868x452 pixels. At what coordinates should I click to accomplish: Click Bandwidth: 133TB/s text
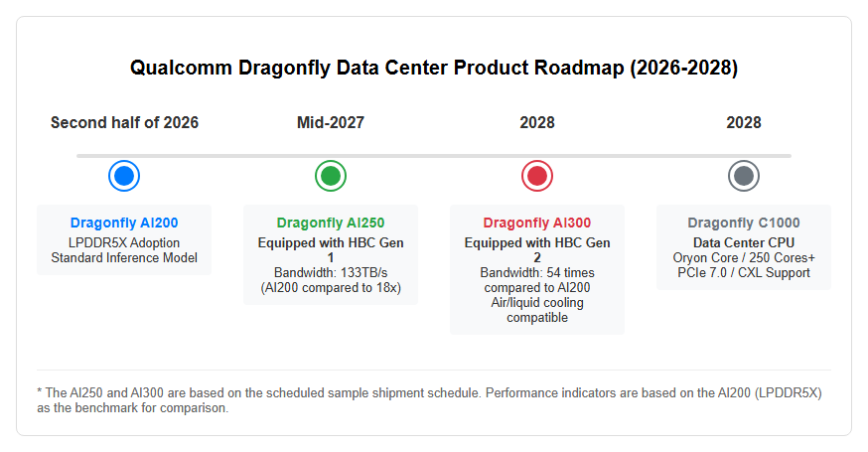point(331,272)
